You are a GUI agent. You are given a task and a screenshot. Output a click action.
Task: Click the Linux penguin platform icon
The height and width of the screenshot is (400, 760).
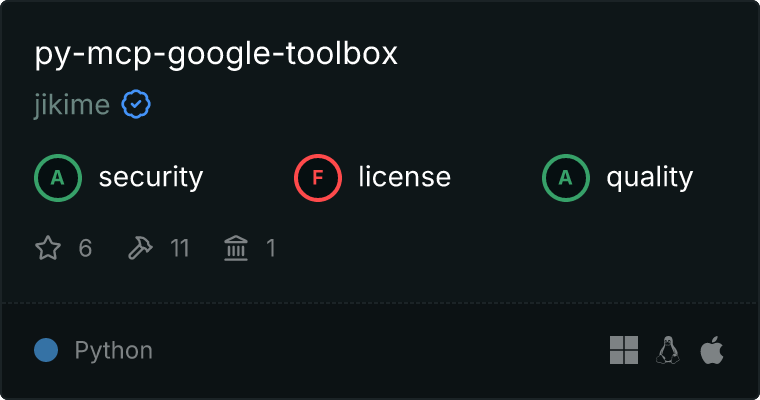coord(668,350)
